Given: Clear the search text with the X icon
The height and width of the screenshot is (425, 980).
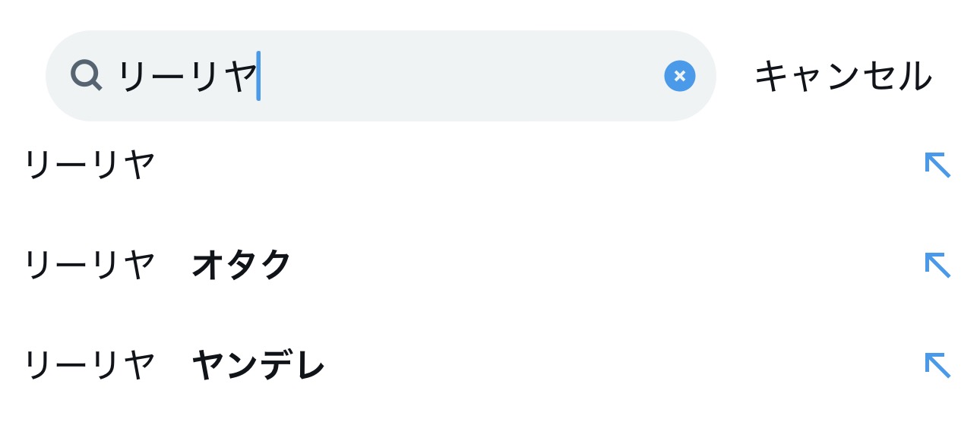Looking at the screenshot, I should click(679, 76).
